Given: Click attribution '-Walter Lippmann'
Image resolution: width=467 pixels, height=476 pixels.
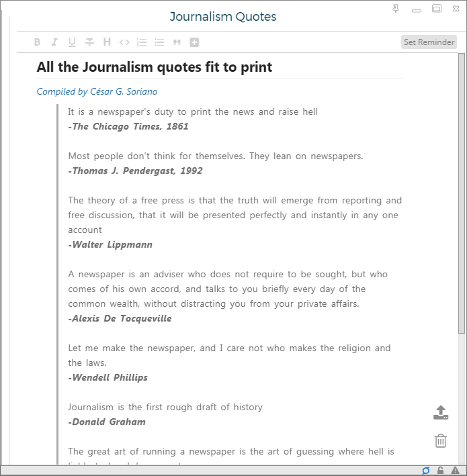Looking at the screenshot, I should click(x=110, y=244).
